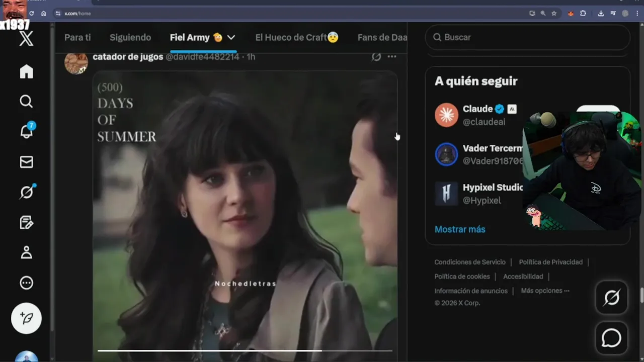Open Información de anuncios link

click(x=471, y=291)
